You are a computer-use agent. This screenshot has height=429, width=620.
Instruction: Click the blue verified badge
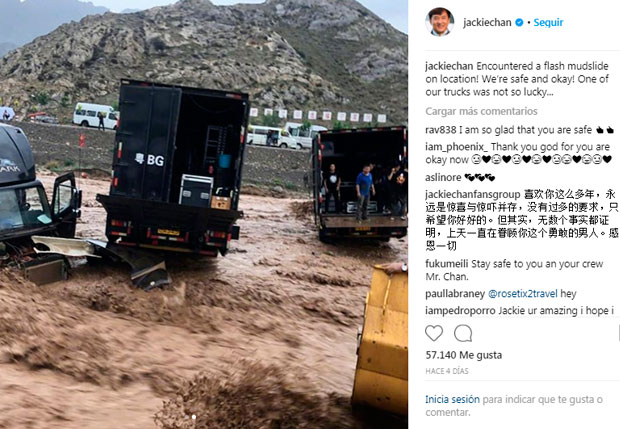(x=519, y=23)
